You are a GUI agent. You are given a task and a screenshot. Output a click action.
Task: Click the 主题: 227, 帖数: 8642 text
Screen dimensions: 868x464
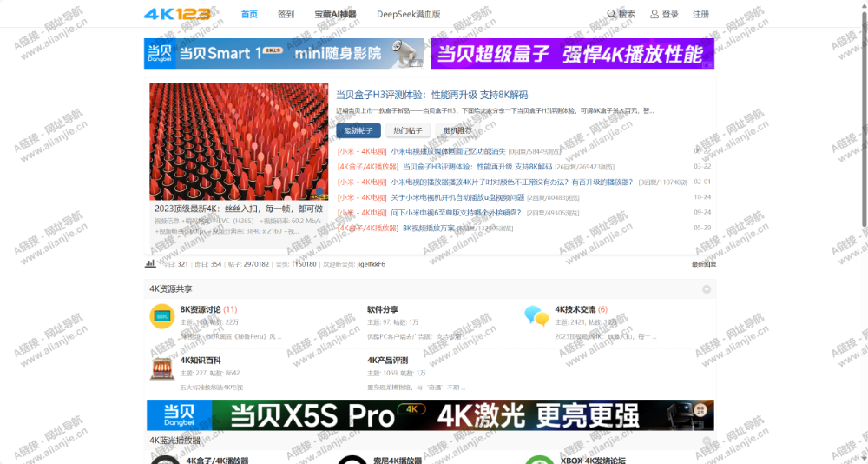tap(210, 373)
